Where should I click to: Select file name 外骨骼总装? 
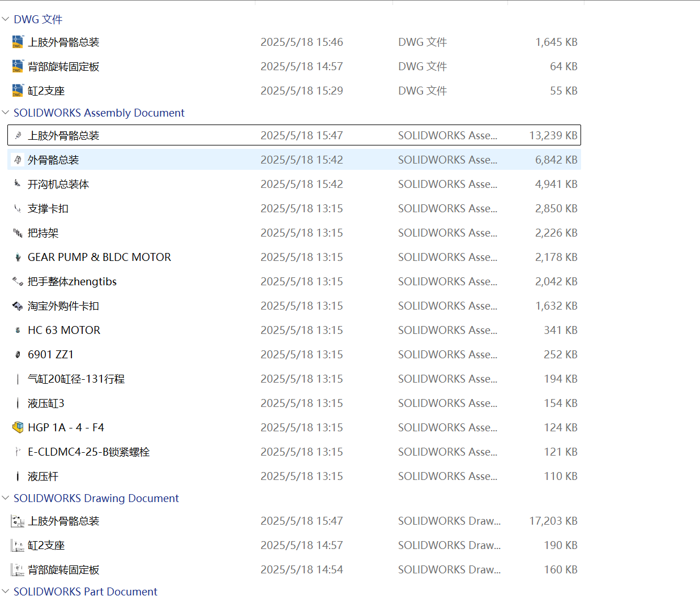click(53, 160)
